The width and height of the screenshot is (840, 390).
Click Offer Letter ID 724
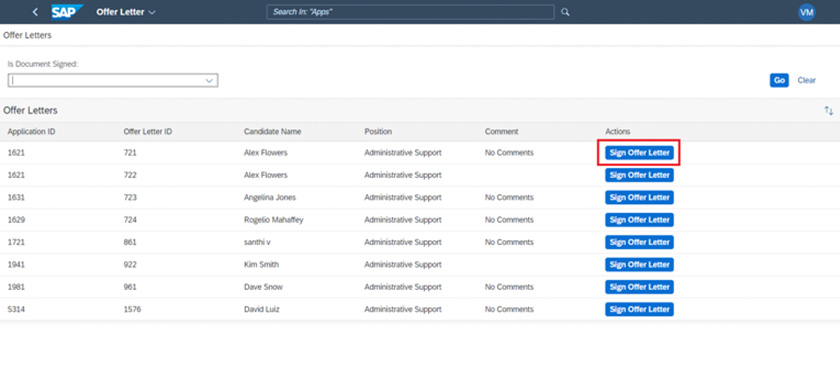(x=130, y=220)
